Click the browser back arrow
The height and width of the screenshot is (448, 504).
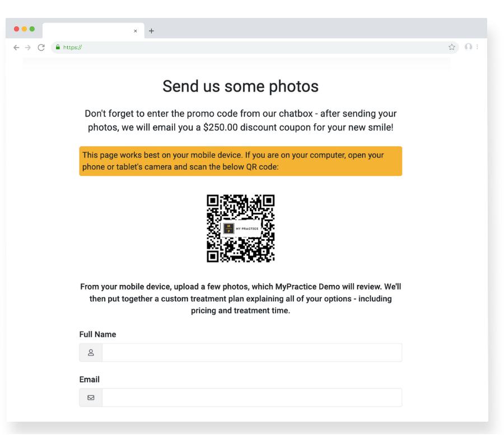[16, 48]
